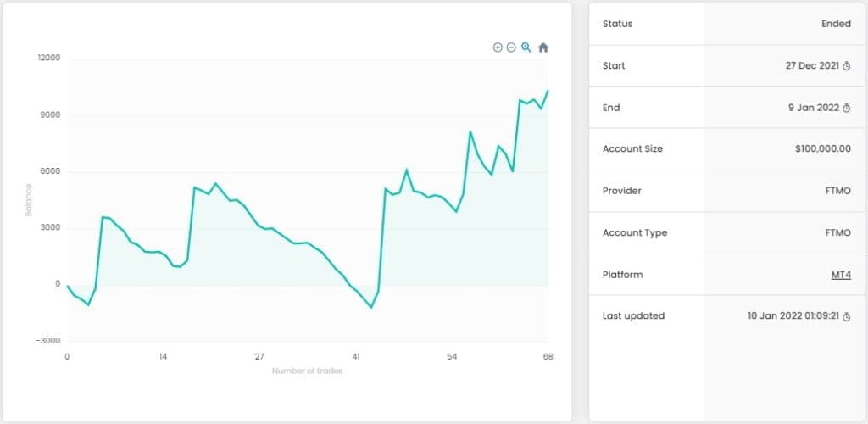Click the chart line's final peak at trade 68
868x424 pixels.
point(548,91)
